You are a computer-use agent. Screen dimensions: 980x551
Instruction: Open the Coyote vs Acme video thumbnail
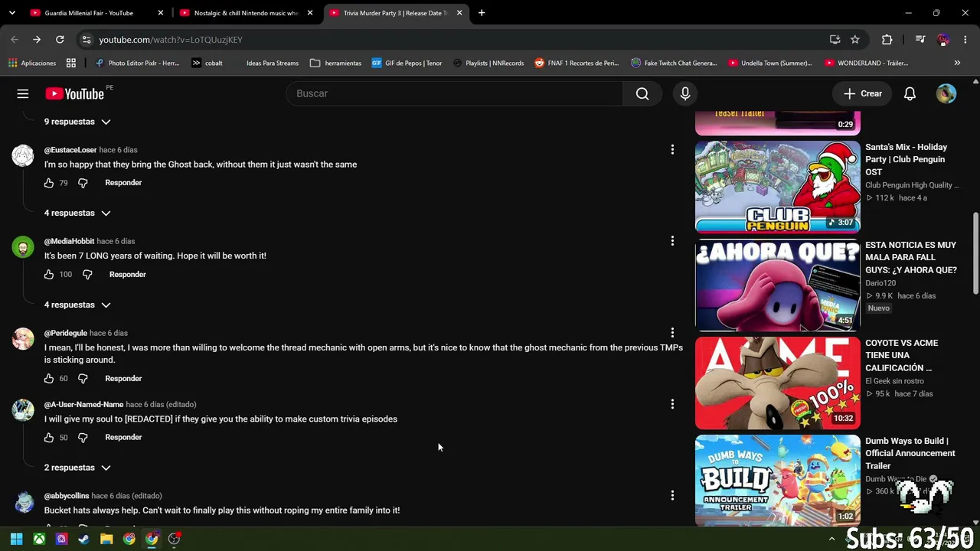(x=778, y=383)
